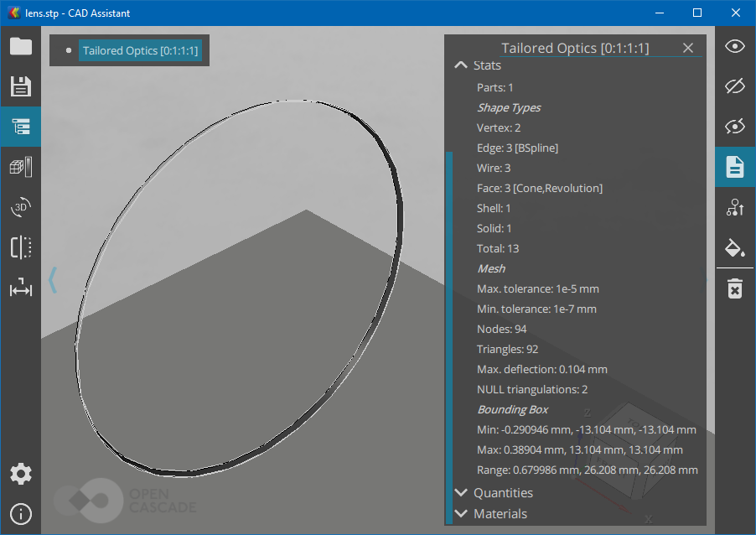Viewport: 756px width, 535px height.
Task: Open file with the folder icon
Action: pos(20,46)
